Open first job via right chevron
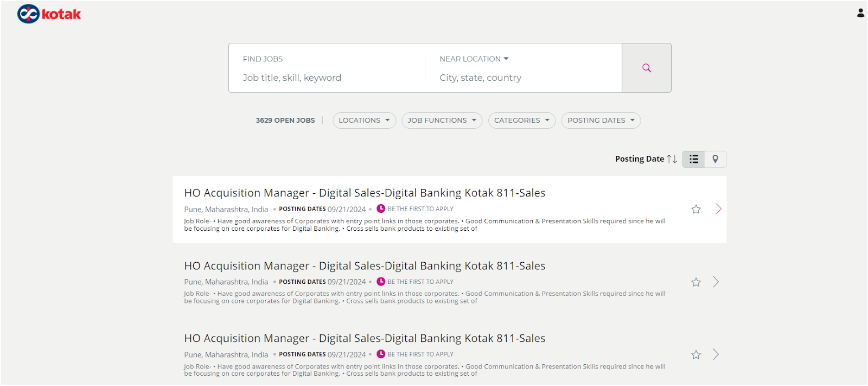This screenshot has width=868, height=386. [718, 209]
